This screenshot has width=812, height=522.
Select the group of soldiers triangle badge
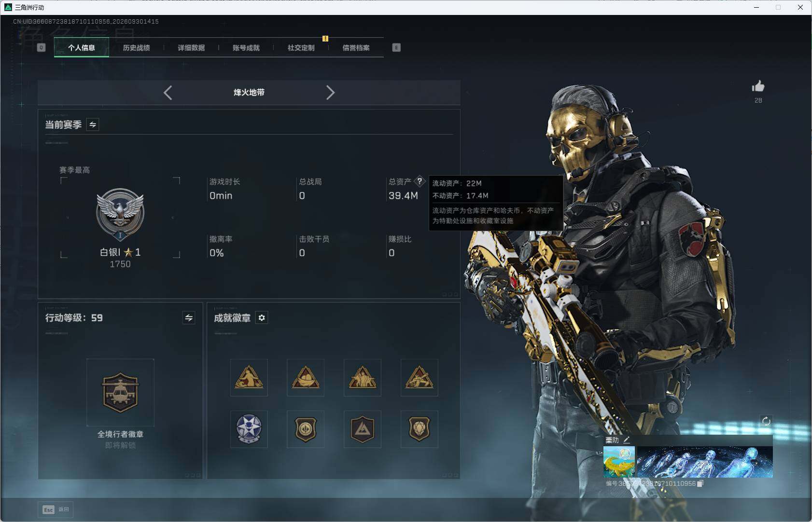363,377
